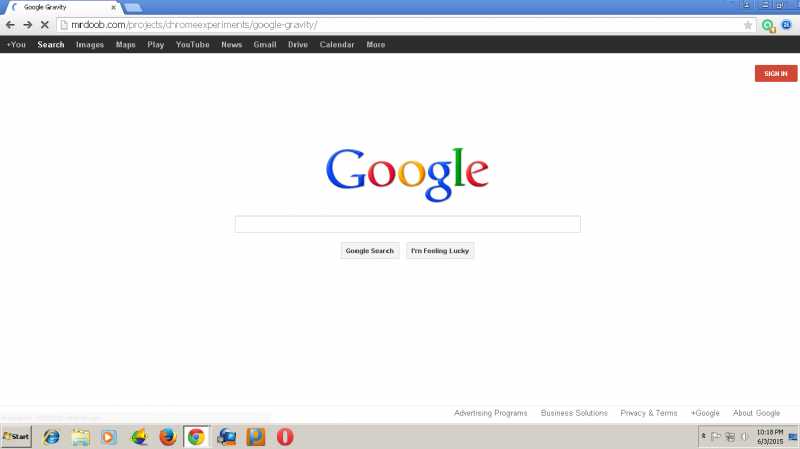Open Play in the Google top bar
This screenshot has height=449, width=800.
156,44
